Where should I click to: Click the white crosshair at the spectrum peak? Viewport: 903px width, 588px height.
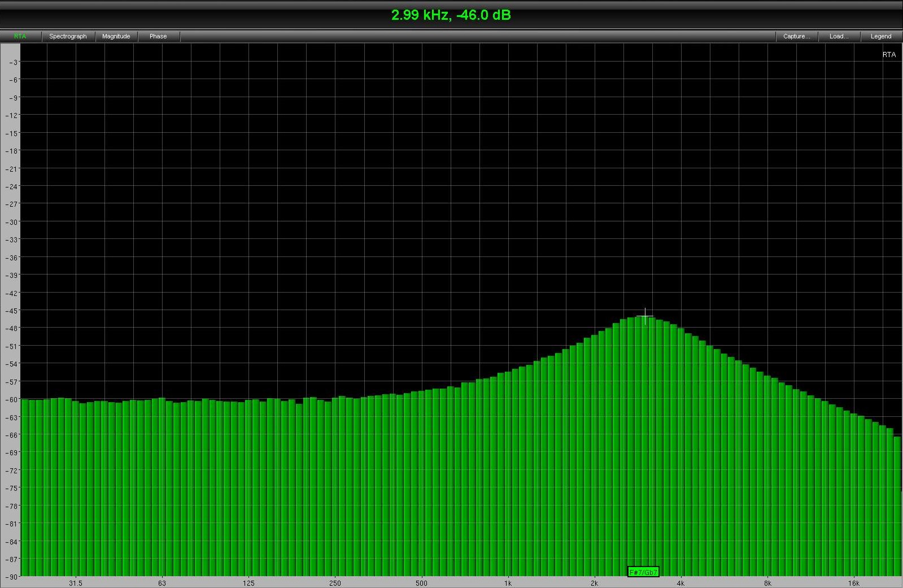click(x=645, y=316)
